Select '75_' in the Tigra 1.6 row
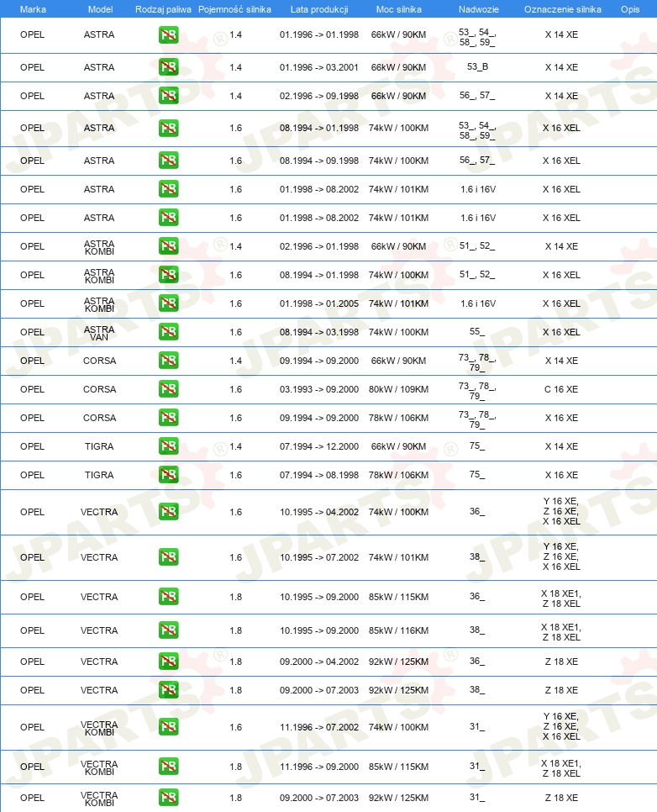The image size is (657, 812). [x=477, y=474]
